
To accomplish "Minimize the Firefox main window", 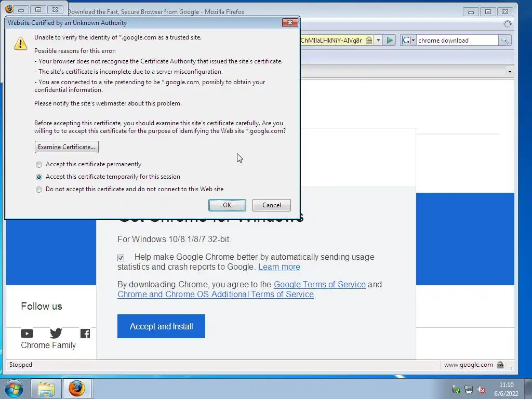I will point(471,12).
